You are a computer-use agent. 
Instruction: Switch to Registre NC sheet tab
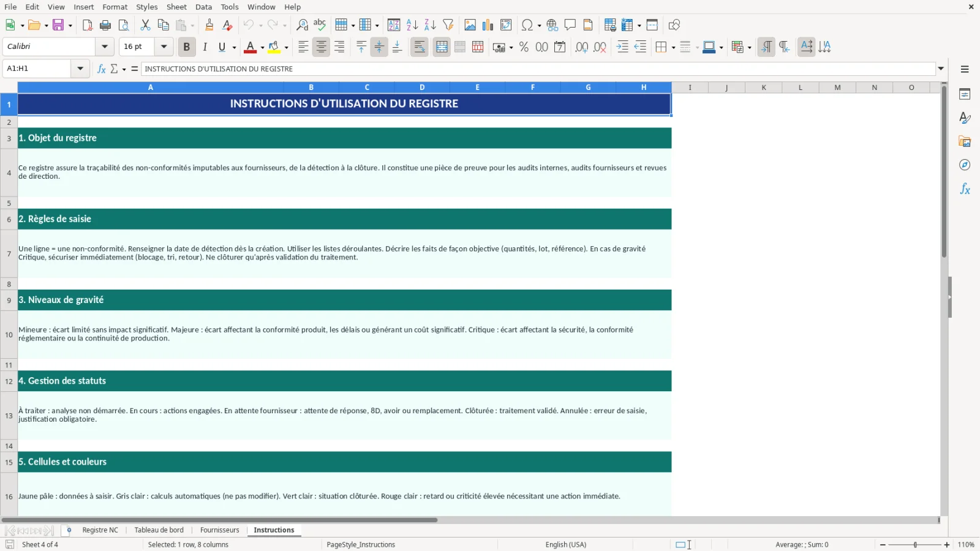[x=100, y=530]
